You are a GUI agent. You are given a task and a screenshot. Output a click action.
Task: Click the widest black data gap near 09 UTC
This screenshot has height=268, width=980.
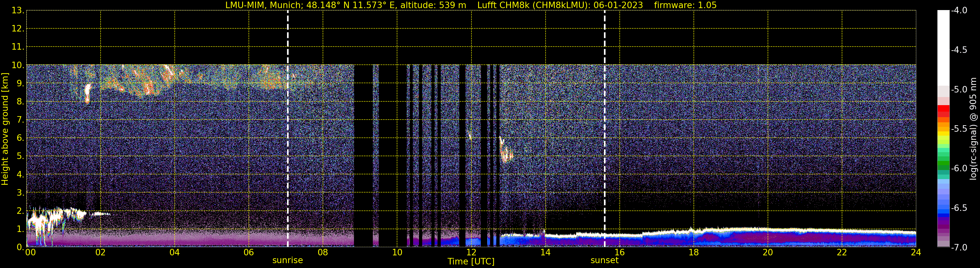(x=363, y=156)
